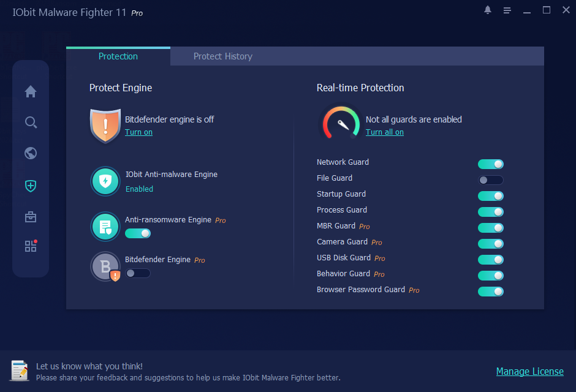
Task: Click the MBR Guard label
Action: pos(336,226)
